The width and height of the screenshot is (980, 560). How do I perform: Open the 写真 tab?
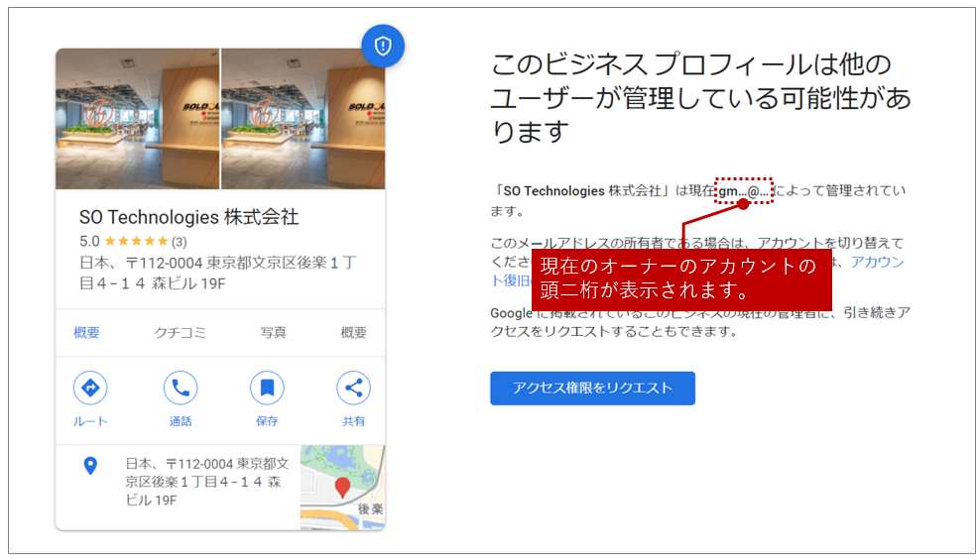pos(273,333)
